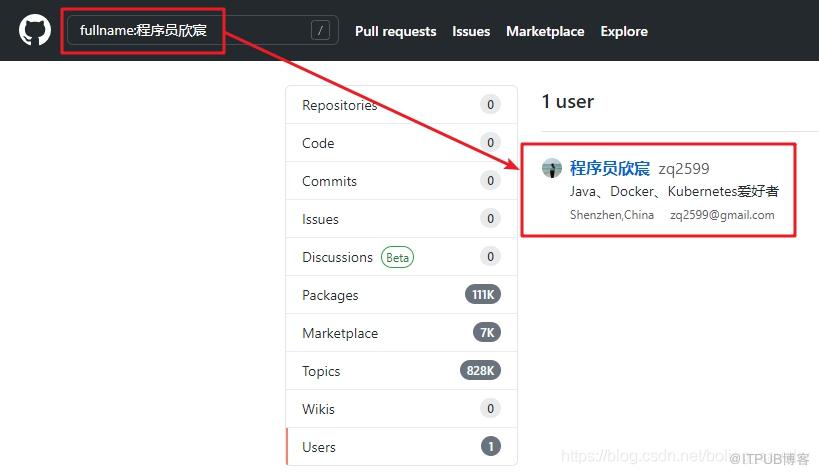Click the 111K count badge for Packages

point(483,295)
